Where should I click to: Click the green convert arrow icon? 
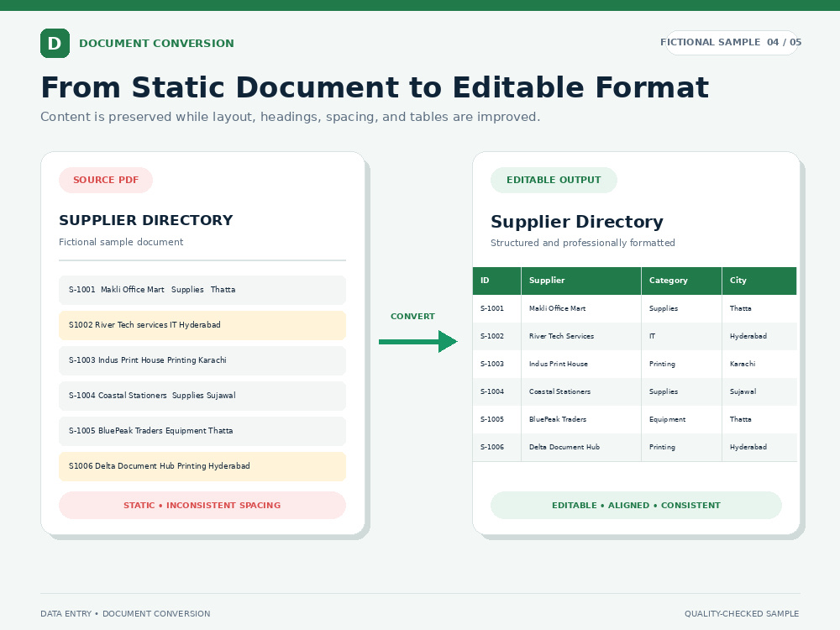(417, 341)
